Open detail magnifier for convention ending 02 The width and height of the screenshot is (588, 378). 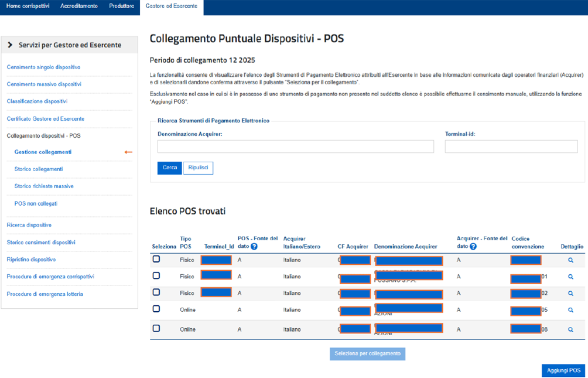click(570, 294)
